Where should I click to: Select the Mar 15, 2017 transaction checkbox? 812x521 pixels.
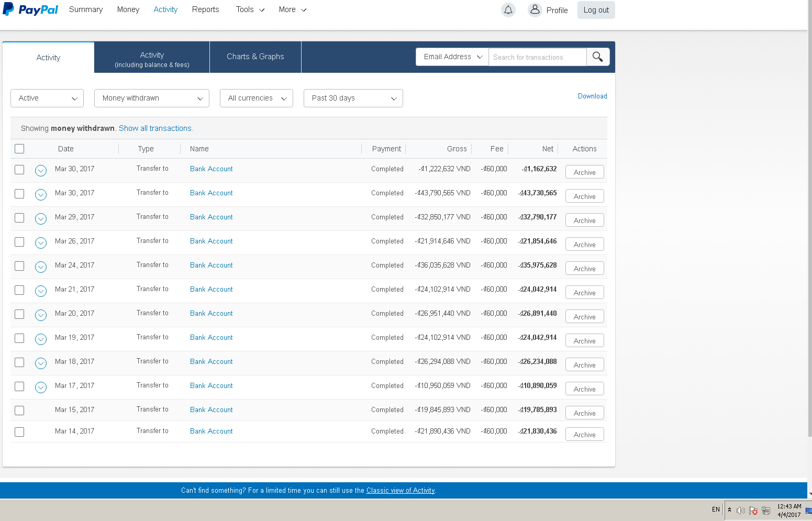pos(19,411)
